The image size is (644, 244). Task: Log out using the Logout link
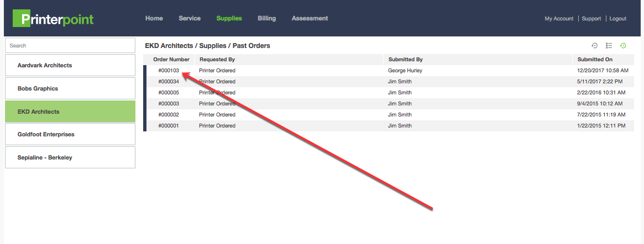pos(617,19)
